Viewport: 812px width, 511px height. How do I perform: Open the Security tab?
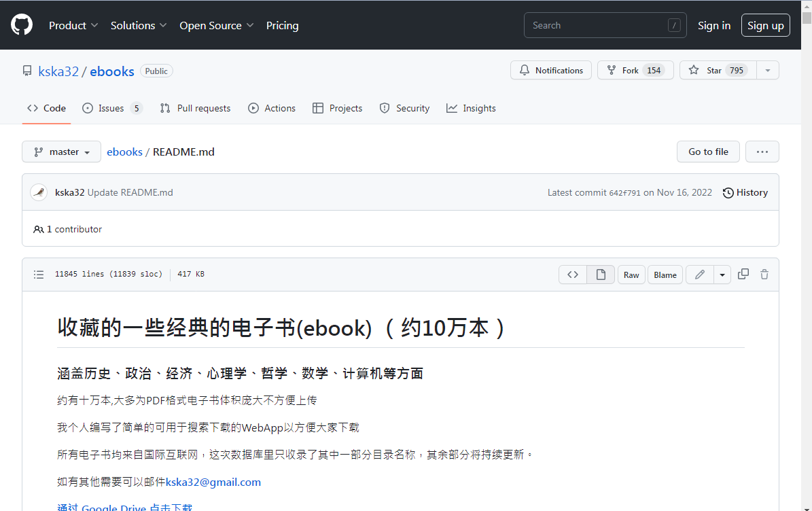tap(404, 108)
